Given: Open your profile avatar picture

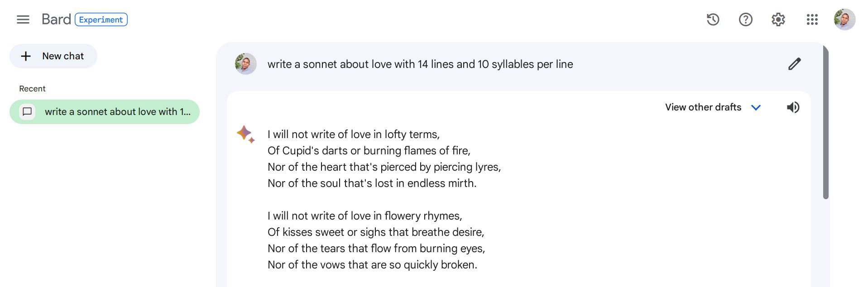Looking at the screenshot, I should pos(844,19).
